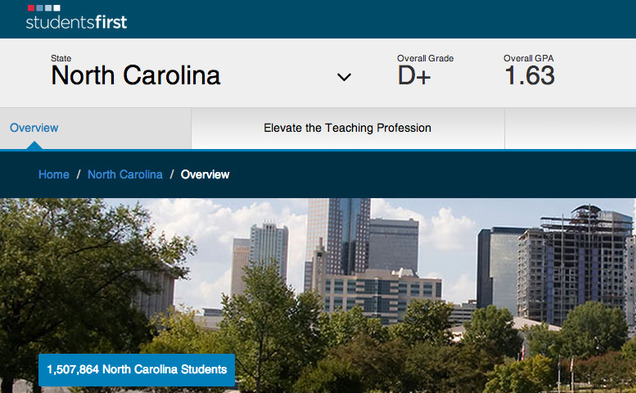
Task: Go to Home in the breadcrumb
Action: [x=54, y=174]
